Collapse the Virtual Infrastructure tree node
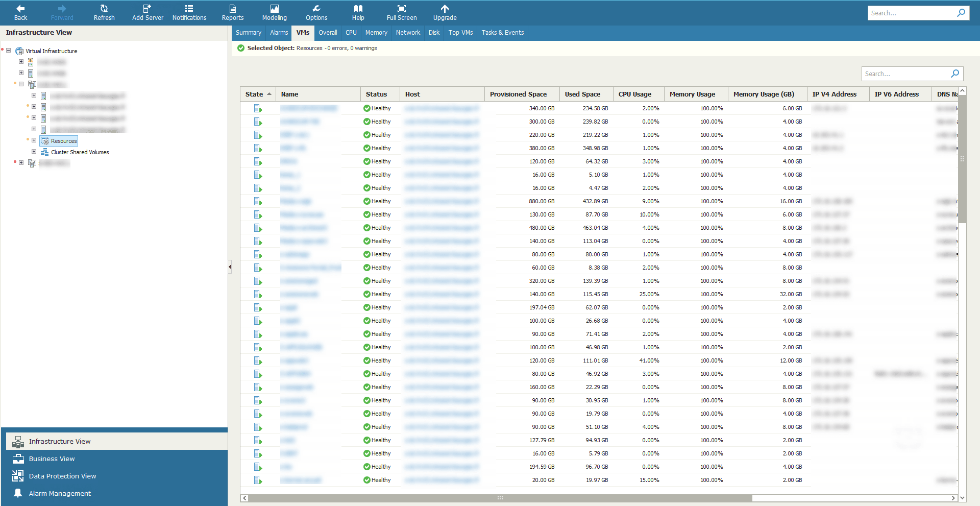The height and width of the screenshot is (506, 980). coord(9,51)
